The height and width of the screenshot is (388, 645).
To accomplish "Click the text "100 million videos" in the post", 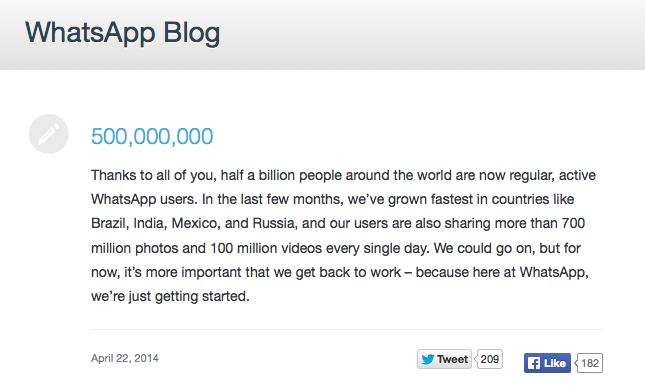I will click(x=266, y=248).
